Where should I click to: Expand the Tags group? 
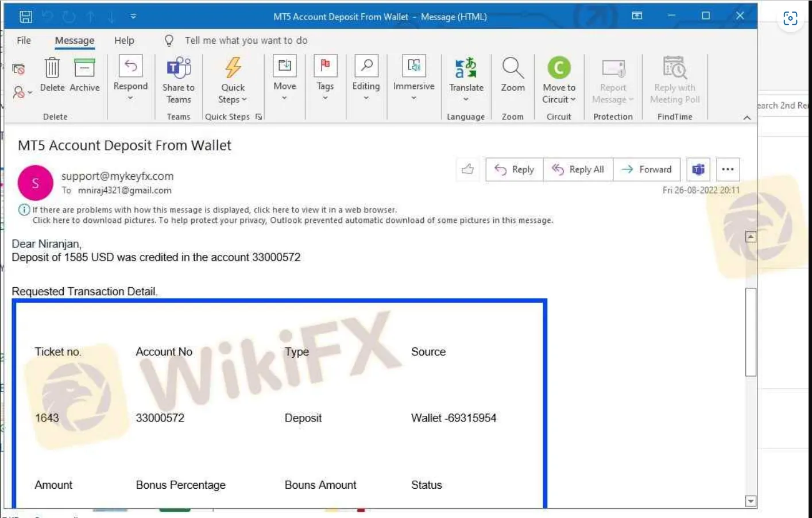pyautogui.click(x=325, y=79)
